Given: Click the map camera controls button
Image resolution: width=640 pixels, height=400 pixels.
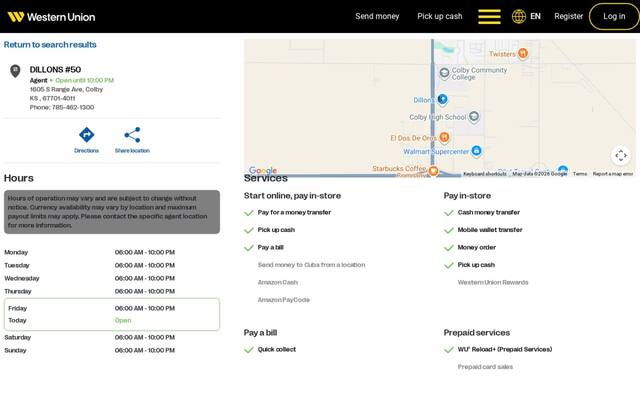Looking at the screenshot, I should 621,156.
